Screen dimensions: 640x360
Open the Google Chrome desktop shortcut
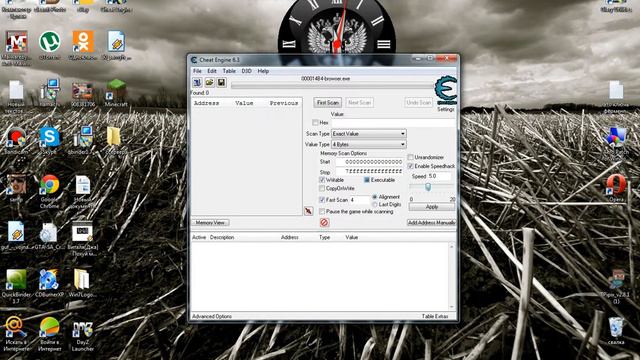[49, 191]
